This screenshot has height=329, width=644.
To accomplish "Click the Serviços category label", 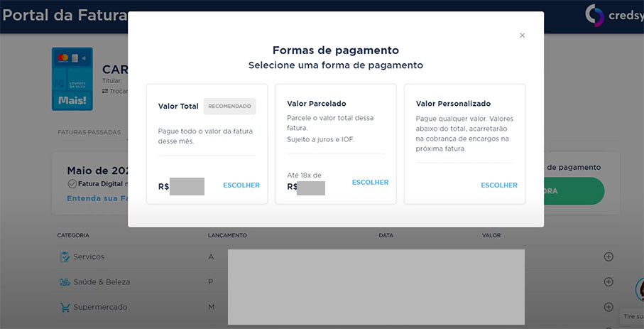I will [89, 257].
